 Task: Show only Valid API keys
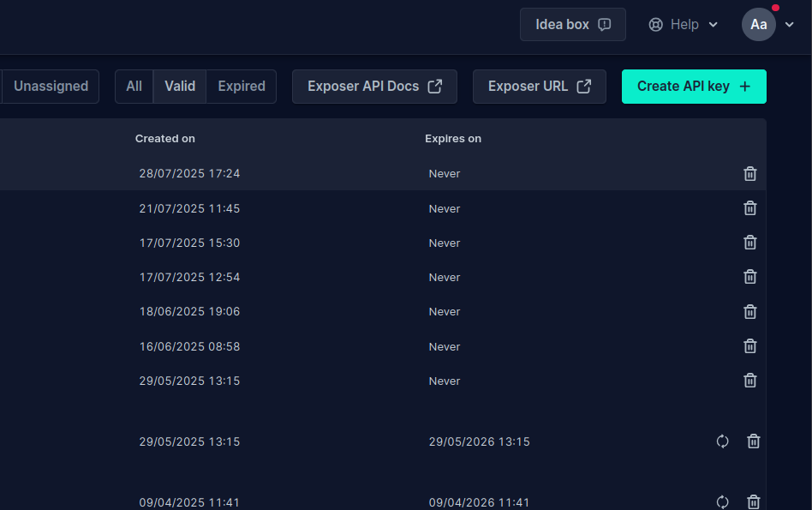click(x=180, y=87)
